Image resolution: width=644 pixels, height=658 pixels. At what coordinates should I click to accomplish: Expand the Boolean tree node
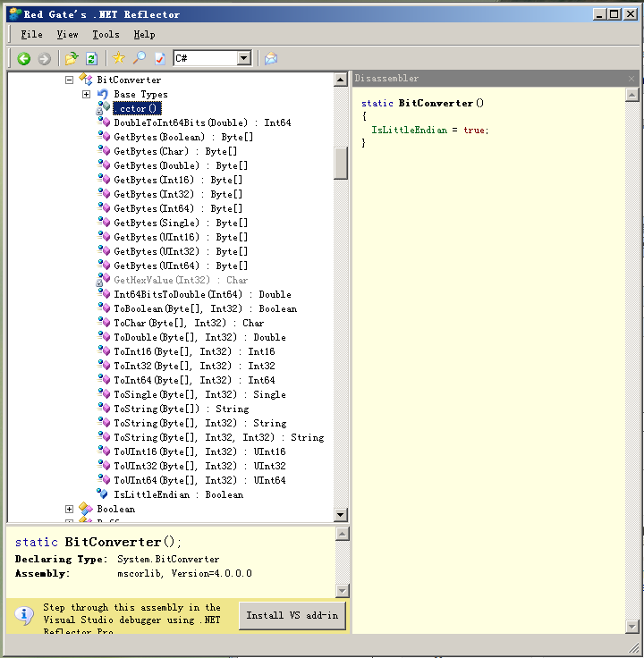point(69,509)
